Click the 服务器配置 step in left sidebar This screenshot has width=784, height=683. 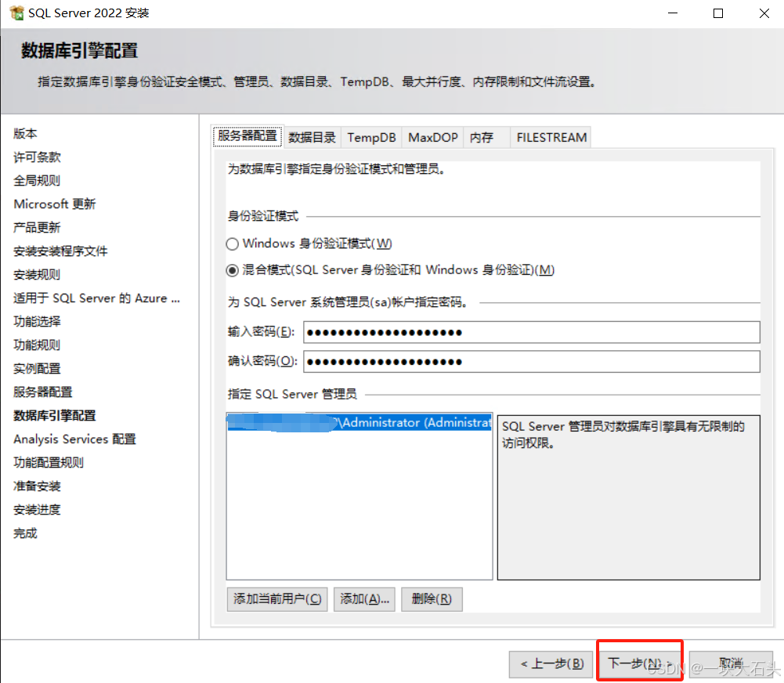[43, 392]
